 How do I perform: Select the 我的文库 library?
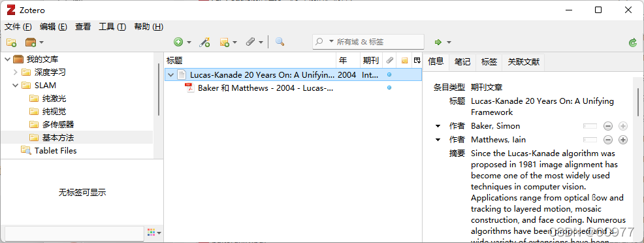click(x=42, y=59)
